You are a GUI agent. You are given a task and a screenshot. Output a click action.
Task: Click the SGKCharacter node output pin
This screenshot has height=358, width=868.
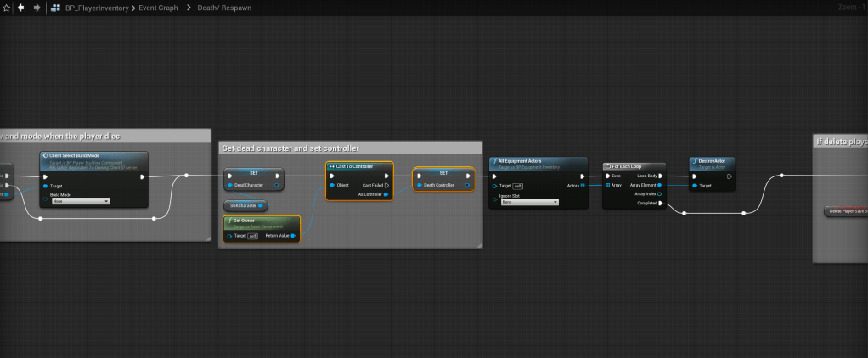(x=262, y=206)
